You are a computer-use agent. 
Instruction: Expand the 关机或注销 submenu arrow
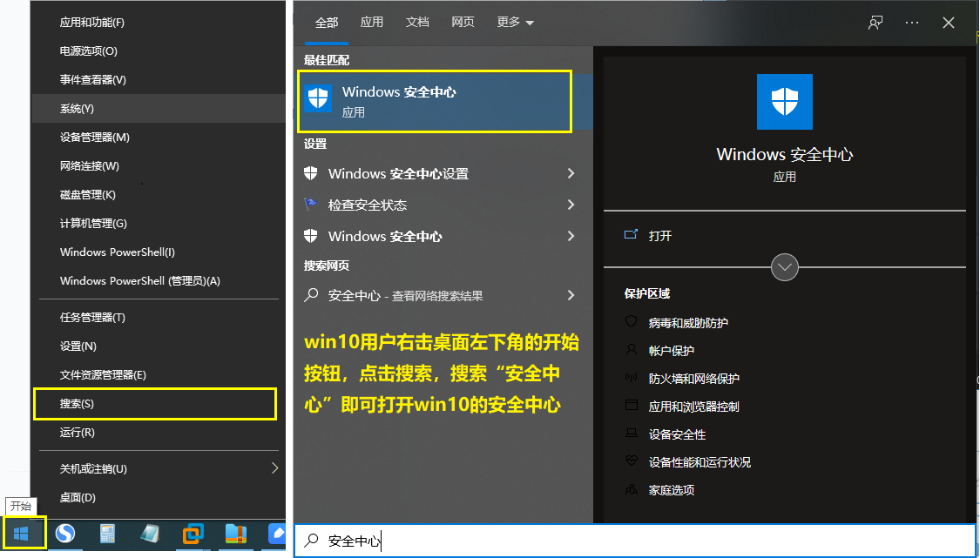coord(274,468)
